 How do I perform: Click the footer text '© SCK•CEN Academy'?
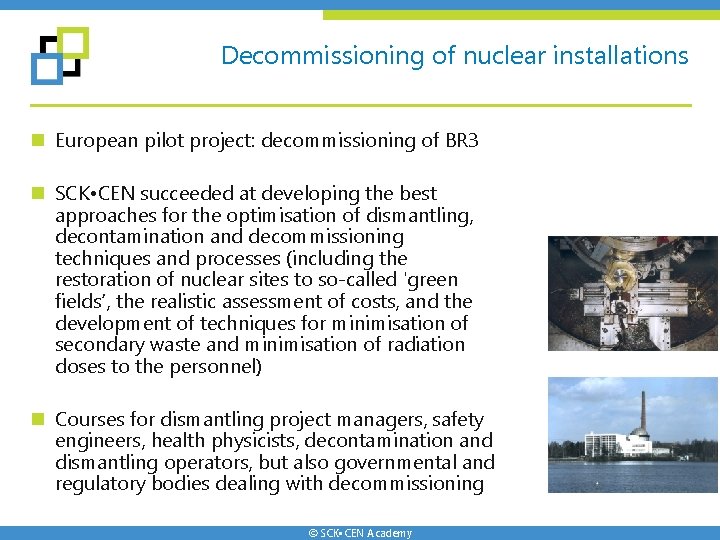(x=360, y=533)
